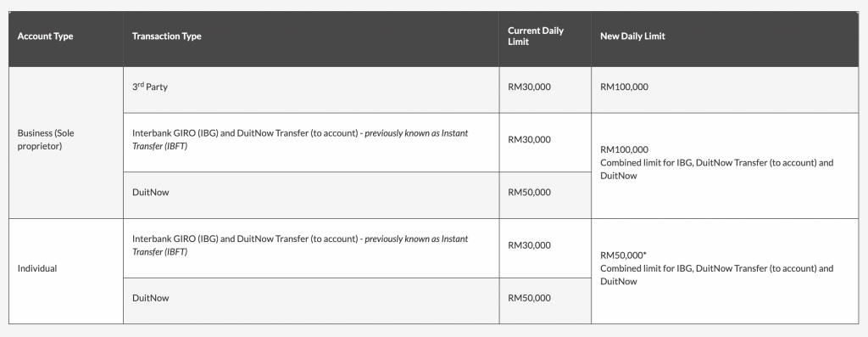Select the Individual account type cell
The height and width of the screenshot is (337, 868).
pos(66,271)
